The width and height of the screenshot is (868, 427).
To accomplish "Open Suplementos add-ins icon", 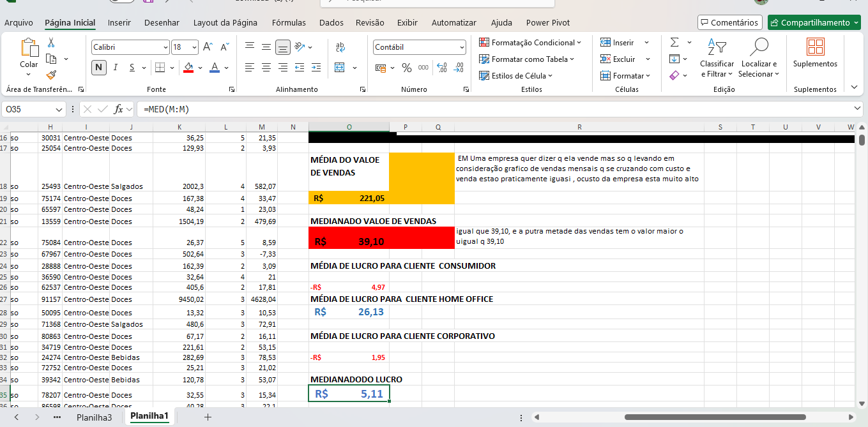I will [x=816, y=47].
